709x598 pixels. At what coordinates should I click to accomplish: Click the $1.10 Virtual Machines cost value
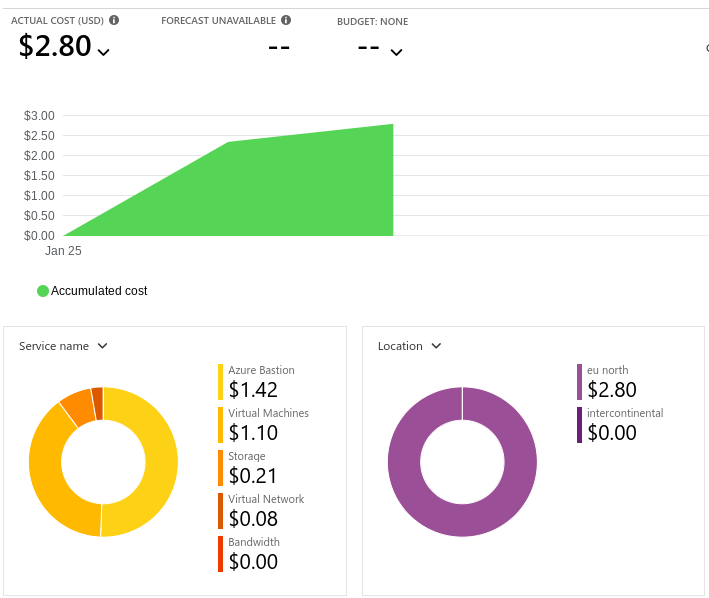[253, 433]
